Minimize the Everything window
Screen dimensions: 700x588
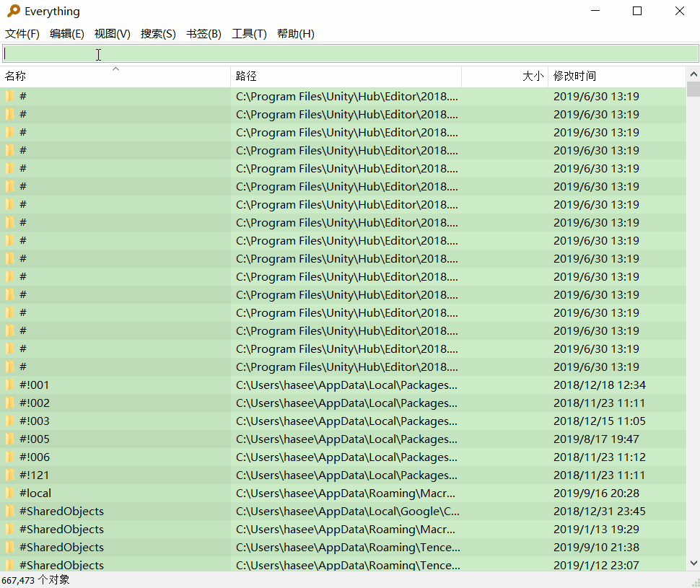(595, 11)
